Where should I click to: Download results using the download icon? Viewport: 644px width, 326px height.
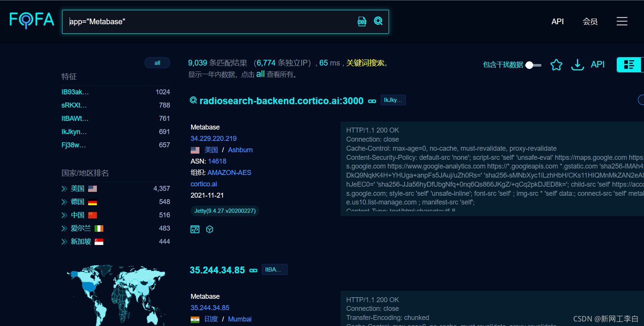[x=577, y=65]
